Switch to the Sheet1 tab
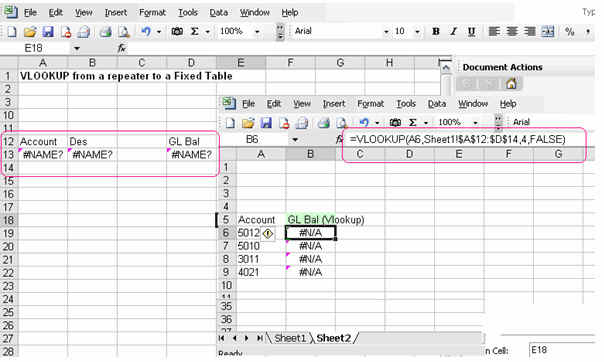The width and height of the screenshot is (604, 362). point(290,339)
